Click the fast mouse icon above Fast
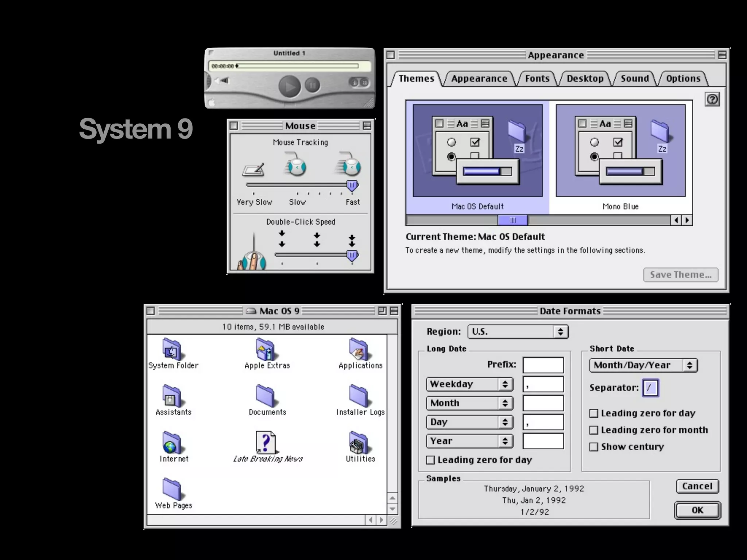The width and height of the screenshot is (747, 560). 348,164
